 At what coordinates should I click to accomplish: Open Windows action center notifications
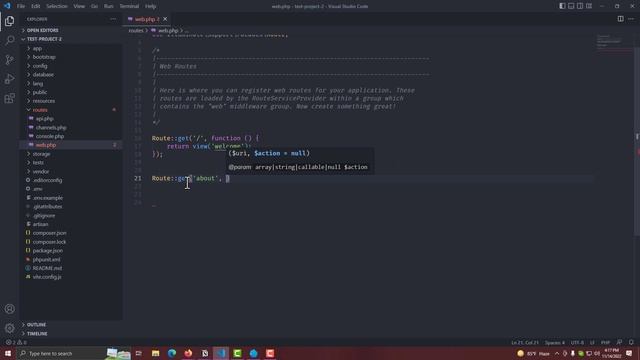(629, 353)
